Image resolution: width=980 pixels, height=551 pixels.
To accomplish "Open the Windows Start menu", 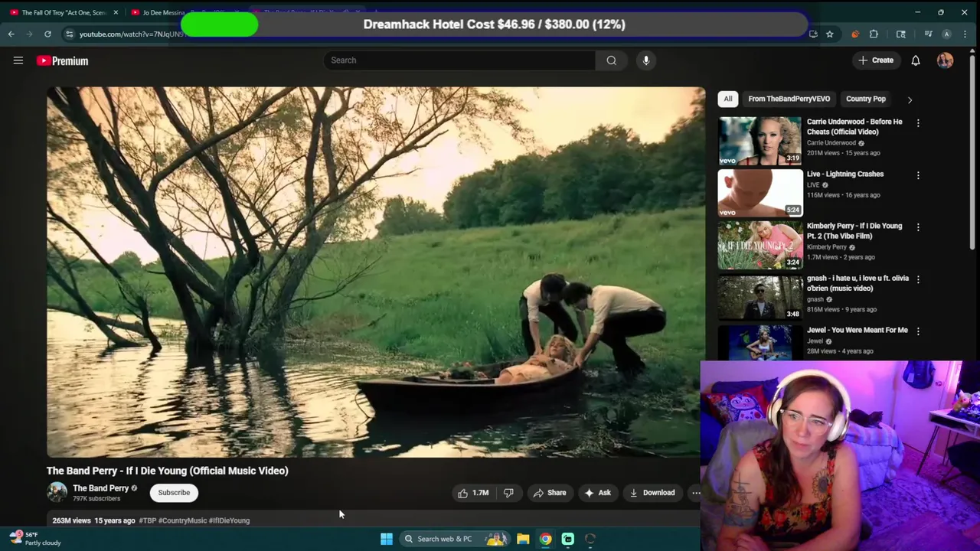I will pos(387,539).
